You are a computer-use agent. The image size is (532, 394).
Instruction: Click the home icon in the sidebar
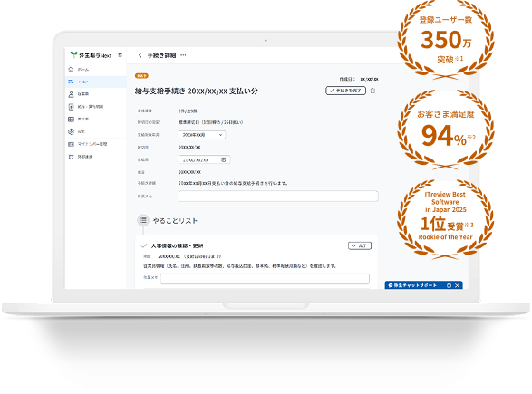click(x=71, y=69)
